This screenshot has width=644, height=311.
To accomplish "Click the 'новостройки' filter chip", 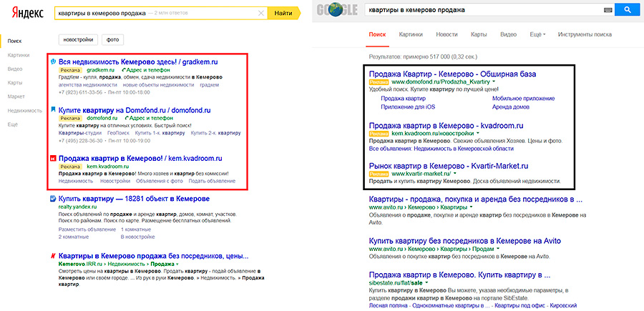I will [x=77, y=40].
